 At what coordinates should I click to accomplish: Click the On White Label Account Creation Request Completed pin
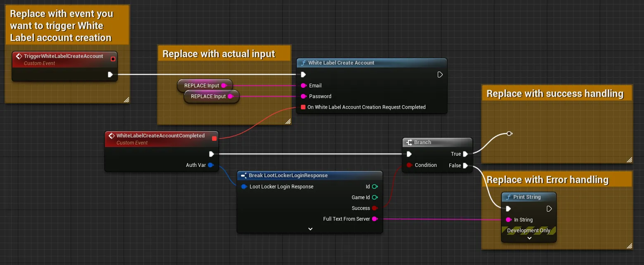[303, 107]
